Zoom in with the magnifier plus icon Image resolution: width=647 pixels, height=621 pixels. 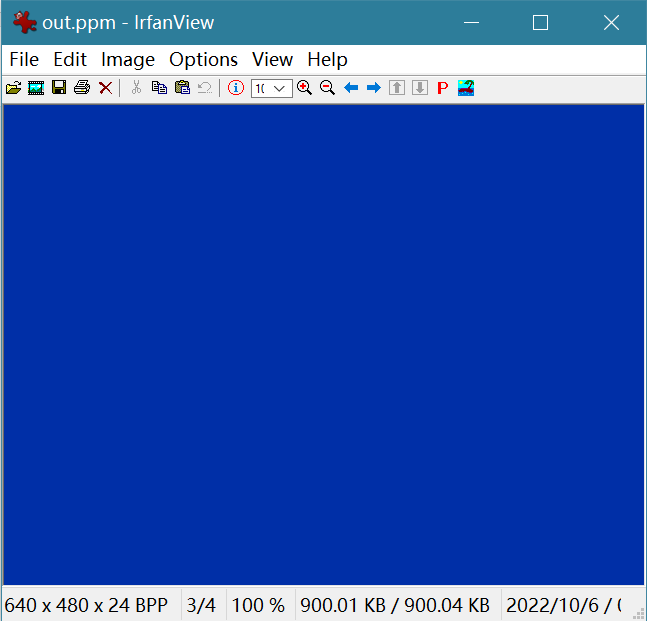click(x=305, y=88)
